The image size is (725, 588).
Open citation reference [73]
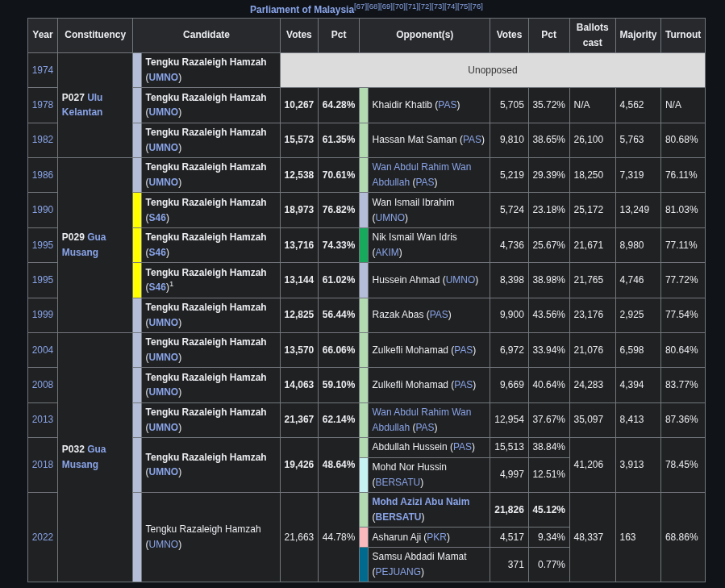click(x=438, y=6)
